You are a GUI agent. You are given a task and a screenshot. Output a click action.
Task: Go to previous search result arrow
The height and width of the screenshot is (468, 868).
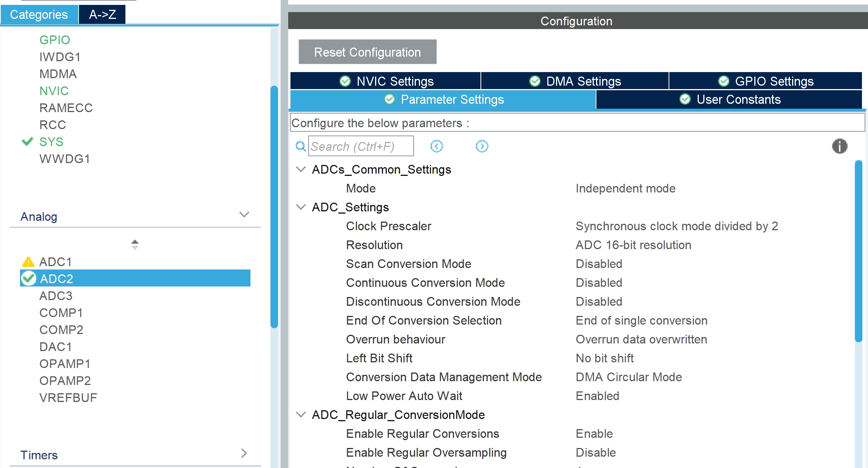(437, 146)
